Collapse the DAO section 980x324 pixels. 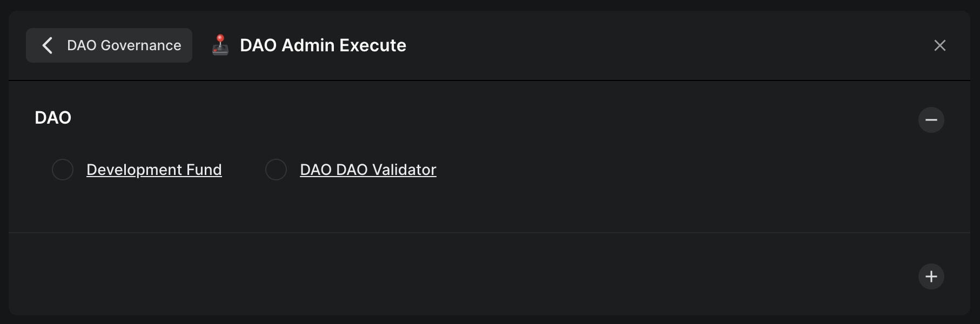[931, 120]
